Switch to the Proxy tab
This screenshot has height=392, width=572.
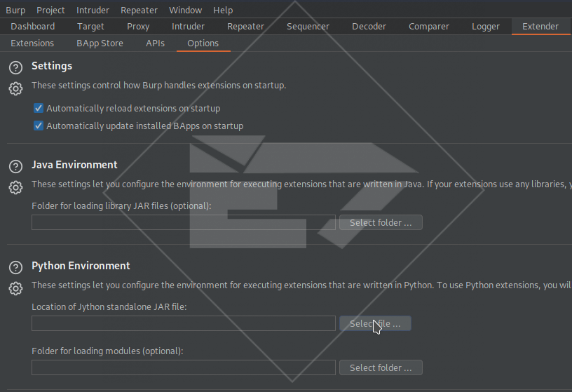click(x=138, y=26)
